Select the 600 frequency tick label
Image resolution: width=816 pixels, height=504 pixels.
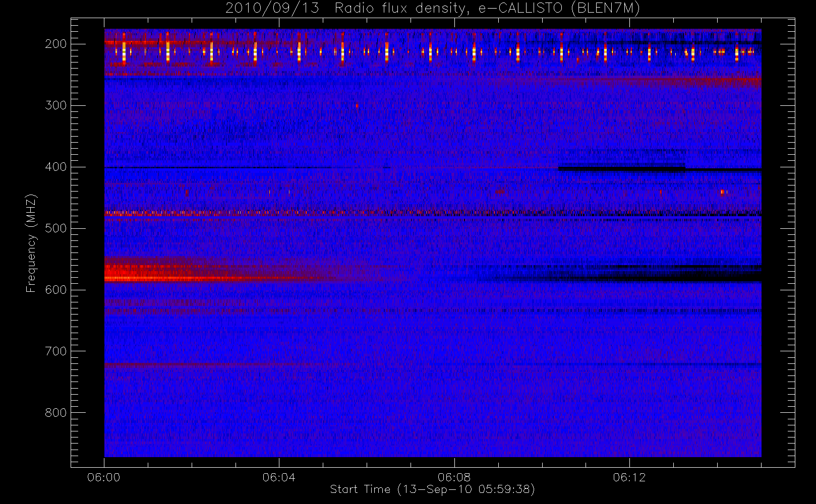tap(56, 290)
